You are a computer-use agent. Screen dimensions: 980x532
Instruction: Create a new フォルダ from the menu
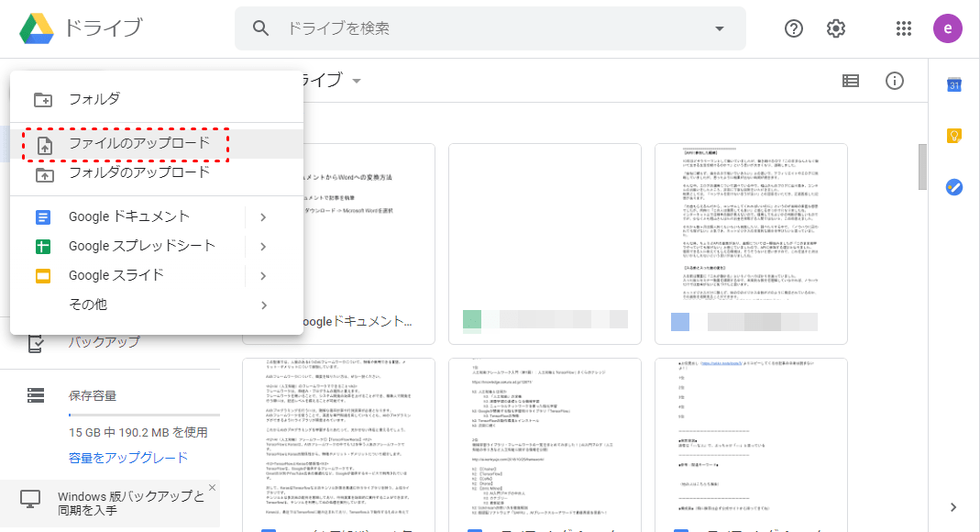pos(94,99)
